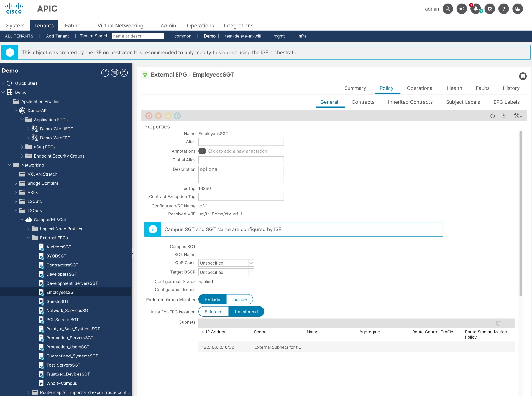
Task: Open the notifications bell
Action: point(475,9)
